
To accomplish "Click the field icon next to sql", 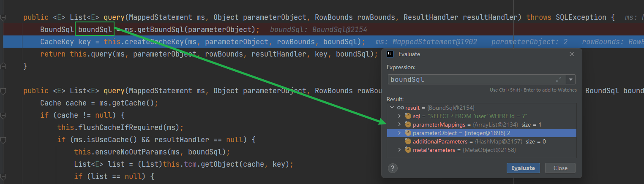I will click(408, 116).
